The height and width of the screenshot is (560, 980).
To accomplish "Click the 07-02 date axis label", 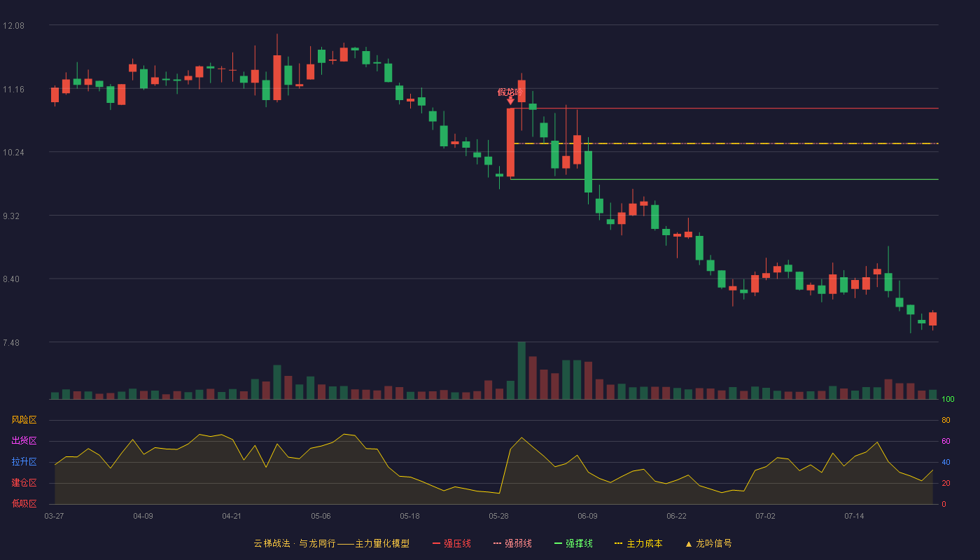I will [x=765, y=516].
